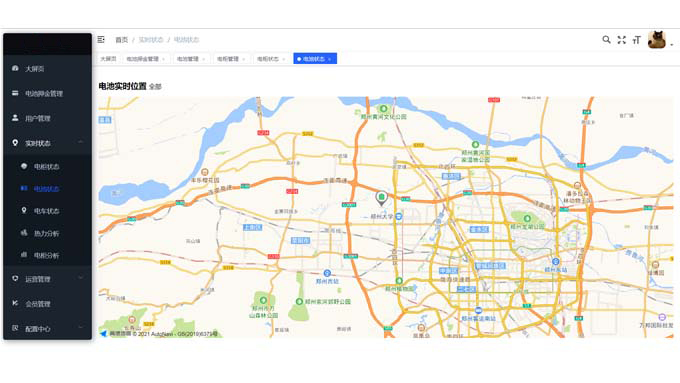The image size is (680, 383).
Task: Toggle fullscreen mode icon in header
Action: 621,39
